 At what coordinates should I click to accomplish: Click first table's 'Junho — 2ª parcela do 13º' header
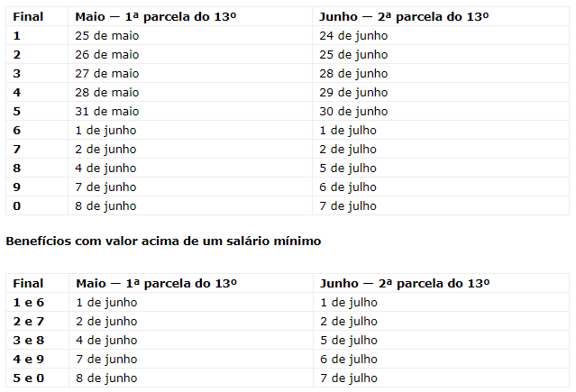tap(404, 16)
